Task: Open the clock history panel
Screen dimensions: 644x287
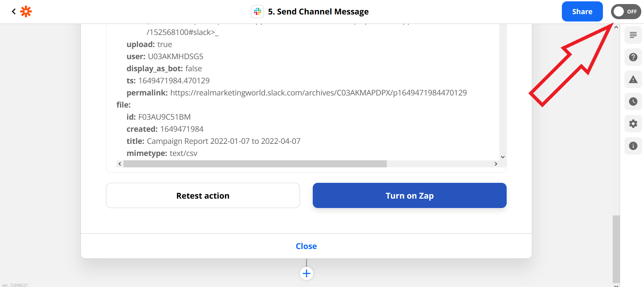Action: coord(633,101)
